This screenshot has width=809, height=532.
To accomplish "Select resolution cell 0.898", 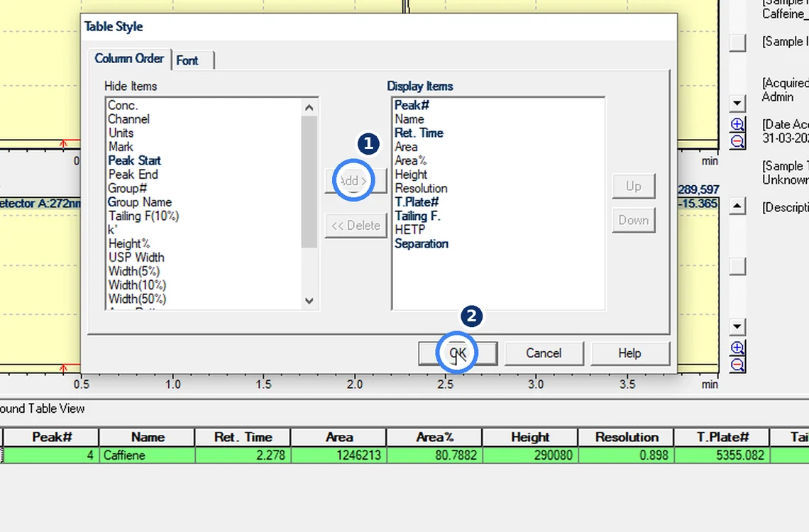I will 627,455.
